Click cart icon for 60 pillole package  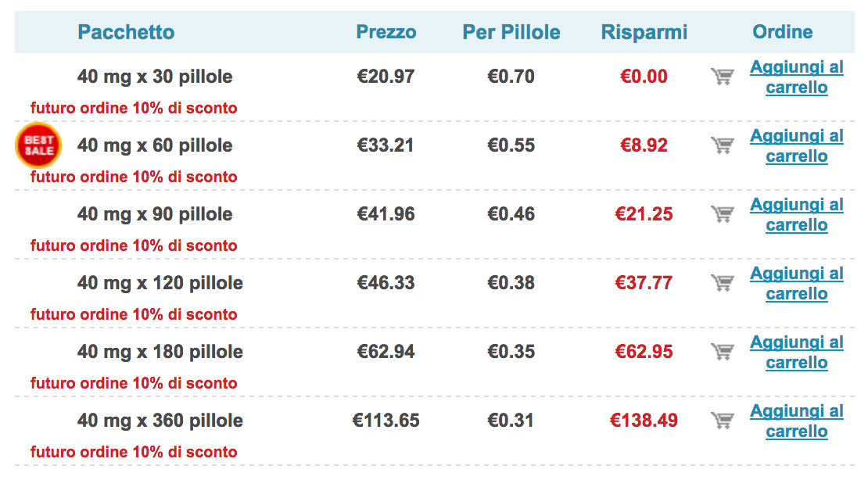click(723, 145)
